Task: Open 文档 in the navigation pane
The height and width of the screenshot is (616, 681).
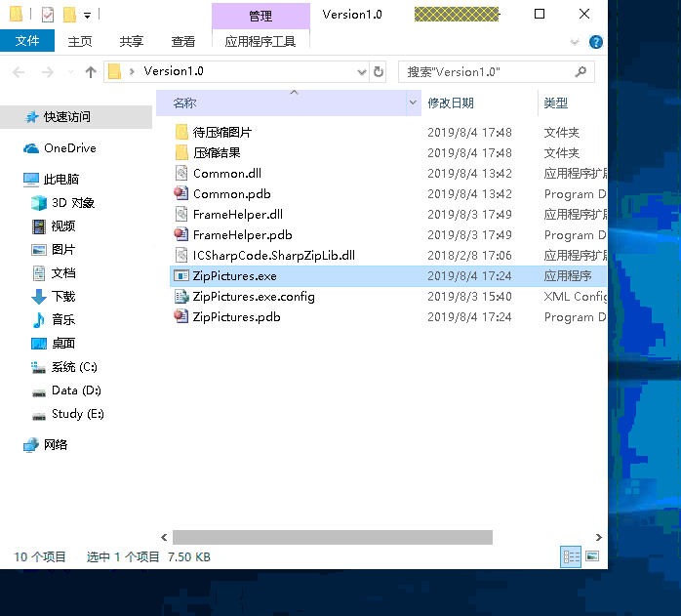Action: point(63,273)
